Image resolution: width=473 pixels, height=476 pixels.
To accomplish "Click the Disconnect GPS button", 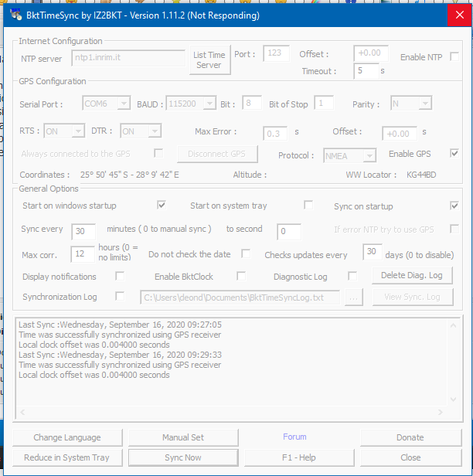I will [217, 154].
